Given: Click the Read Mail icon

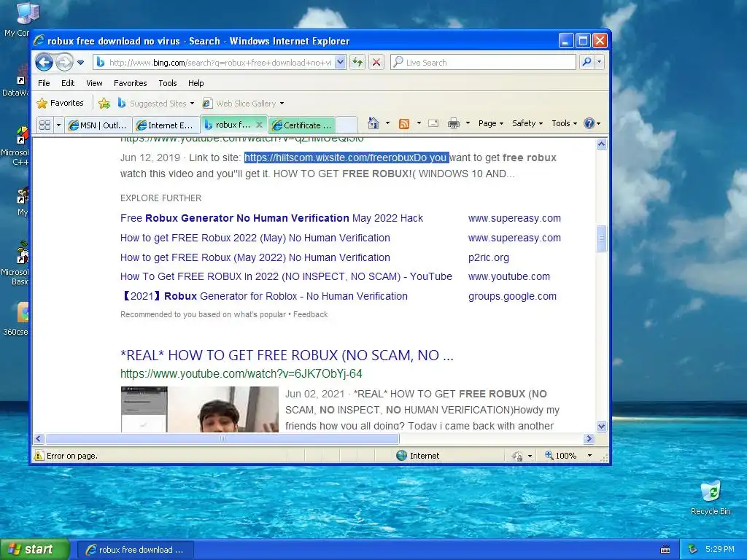Looking at the screenshot, I should (433, 123).
